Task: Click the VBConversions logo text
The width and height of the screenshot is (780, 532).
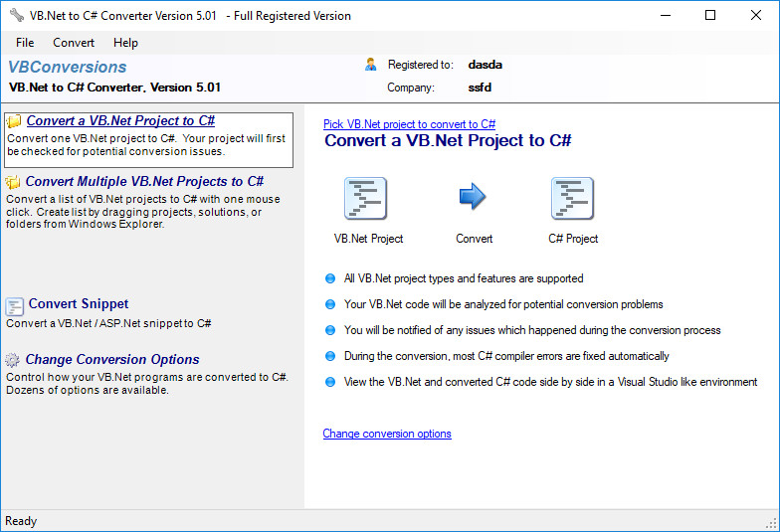Action: (68, 68)
